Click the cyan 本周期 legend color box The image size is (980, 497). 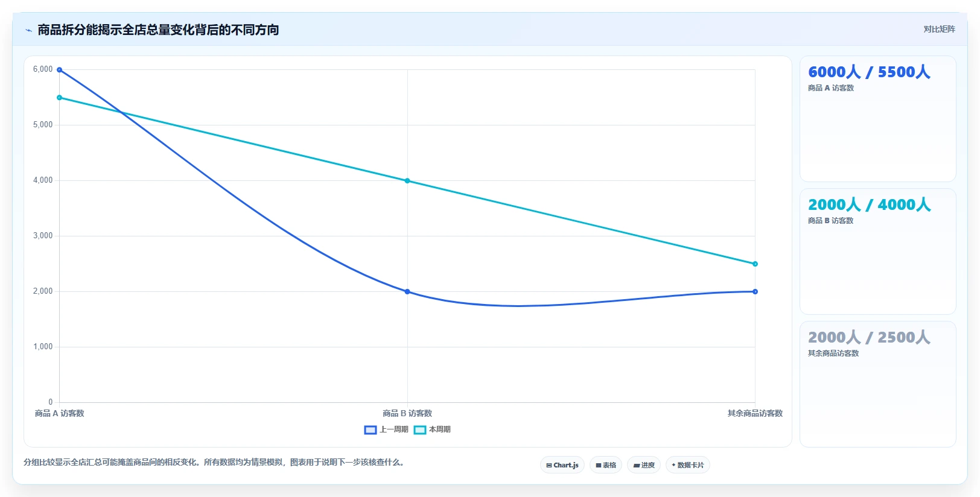point(420,430)
